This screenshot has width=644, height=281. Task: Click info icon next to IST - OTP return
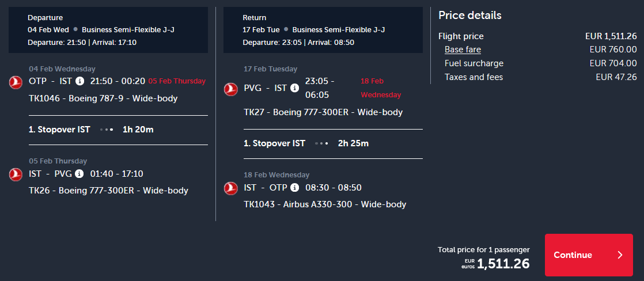(x=295, y=187)
